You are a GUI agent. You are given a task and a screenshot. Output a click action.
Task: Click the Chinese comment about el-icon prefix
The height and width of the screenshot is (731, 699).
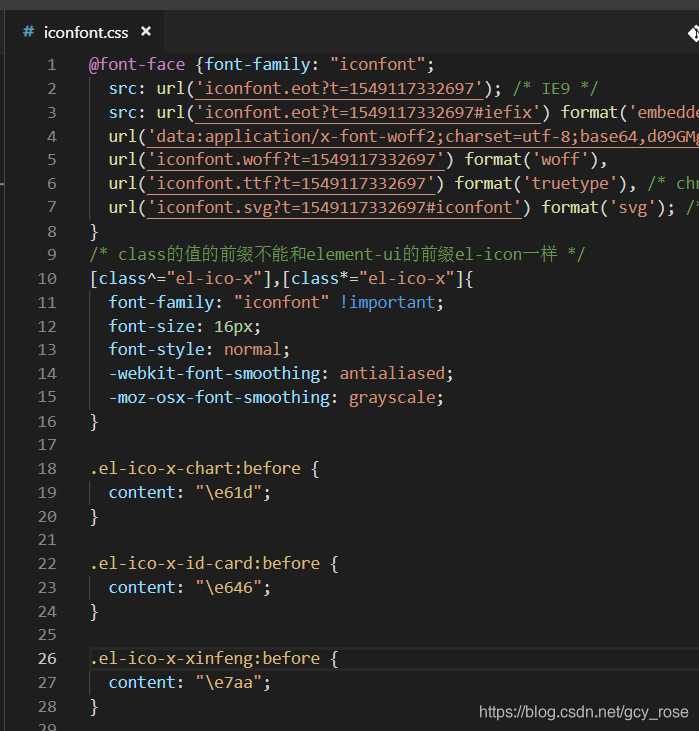pyautogui.click(x=337, y=255)
